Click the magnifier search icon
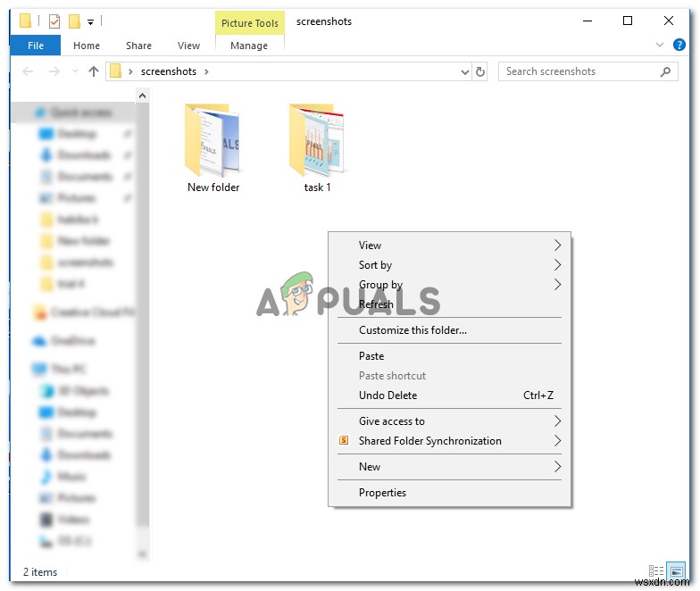Screen dimensions: 700x591 click(665, 71)
